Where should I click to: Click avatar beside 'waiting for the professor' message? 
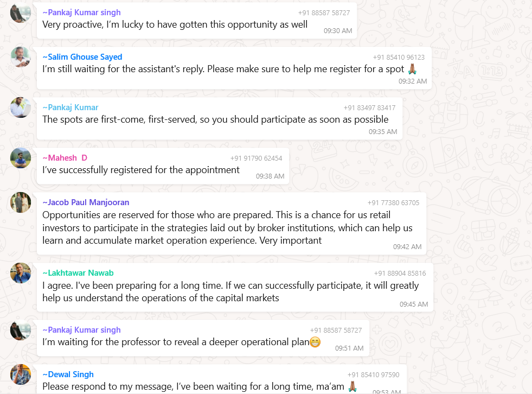(x=21, y=330)
